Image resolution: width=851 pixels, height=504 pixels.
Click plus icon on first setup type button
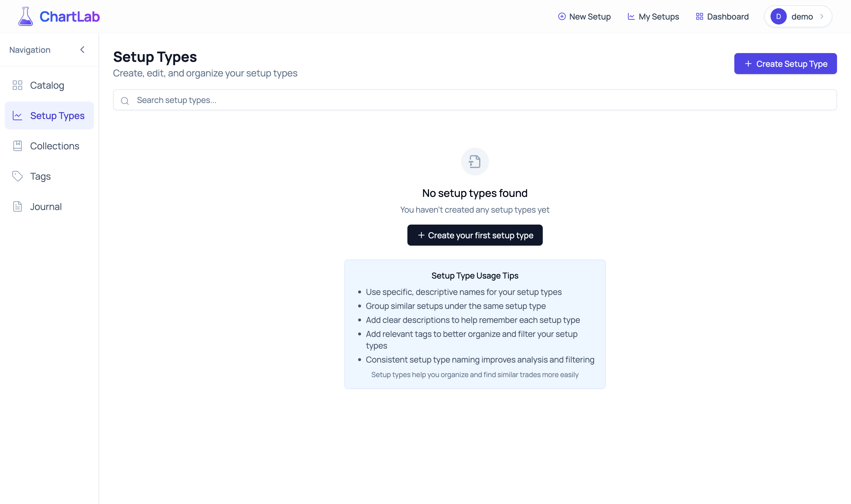[x=421, y=235]
